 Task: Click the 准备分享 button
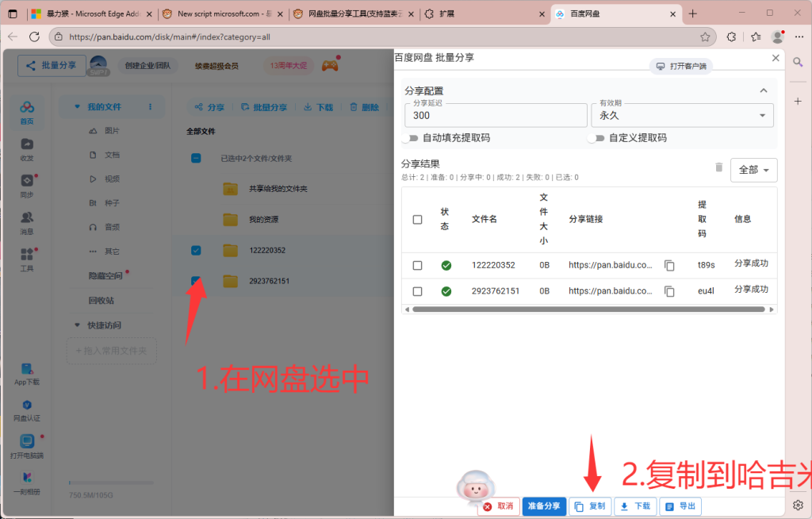pos(544,505)
